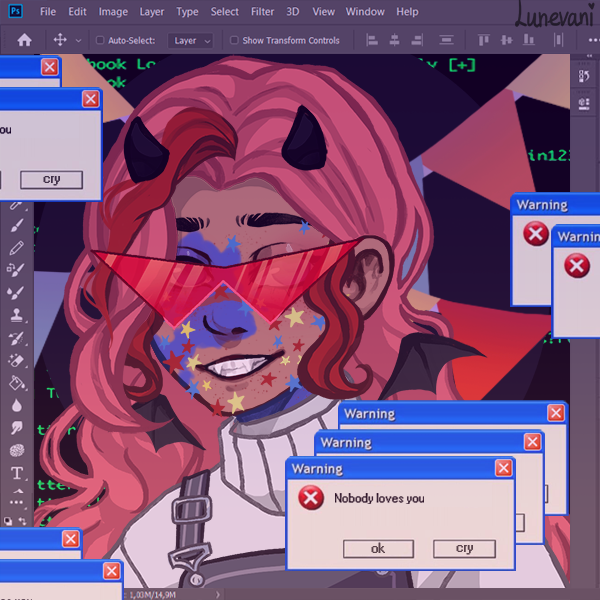Open the History panel icon
The width and height of the screenshot is (600, 600).
coord(584,76)
